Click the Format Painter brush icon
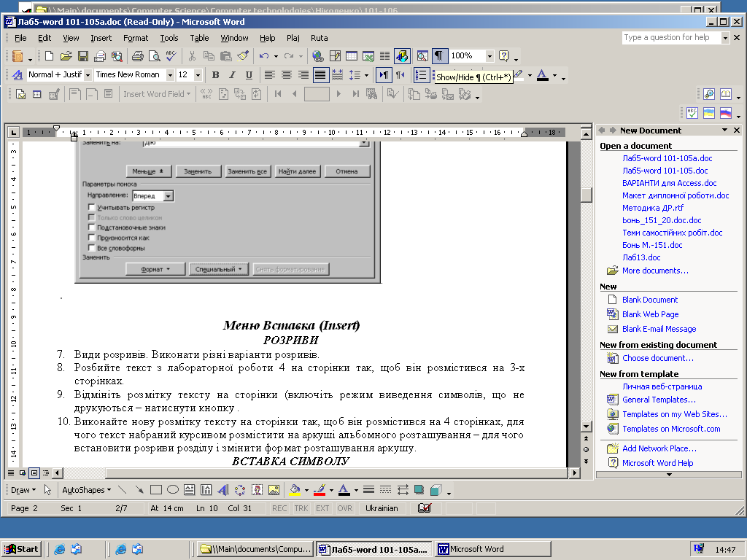Screen dimensions: 747x560 [x=243, y=56]
